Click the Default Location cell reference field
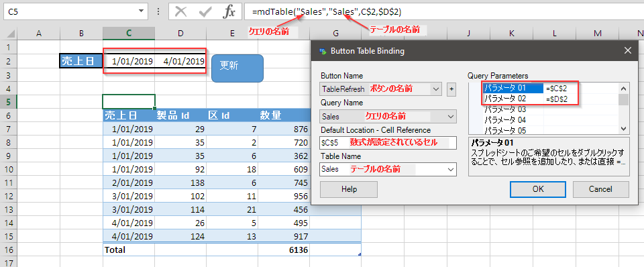Viewport: 644px width, 267px height. [x=388, y=143]
